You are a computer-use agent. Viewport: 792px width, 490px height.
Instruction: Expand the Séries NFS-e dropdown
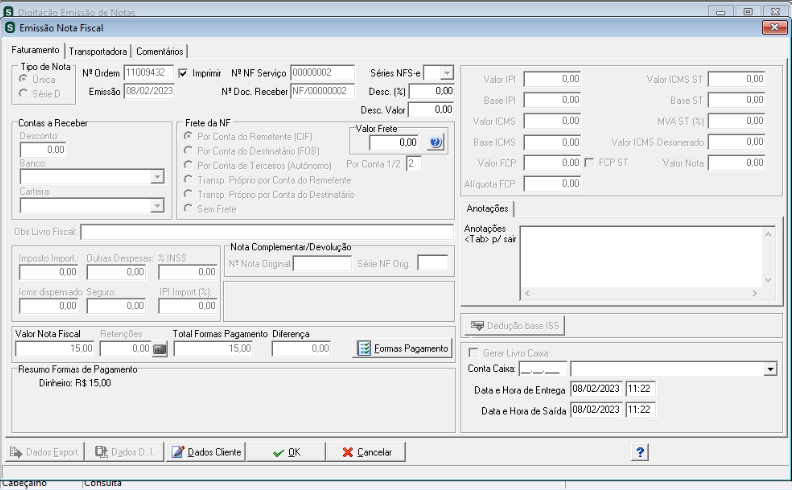coord(446,73)
